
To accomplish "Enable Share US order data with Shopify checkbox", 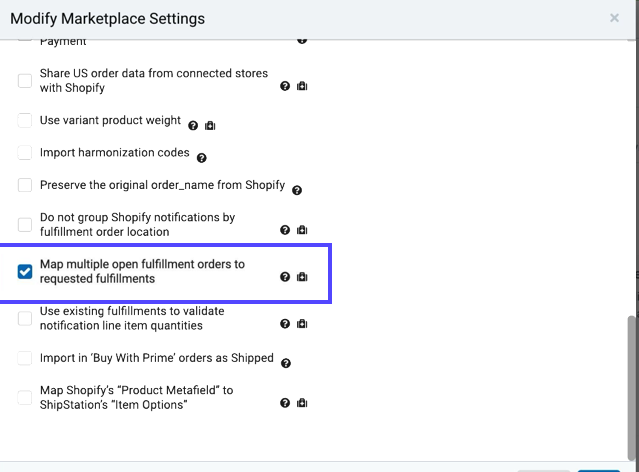I will (25, 81).
